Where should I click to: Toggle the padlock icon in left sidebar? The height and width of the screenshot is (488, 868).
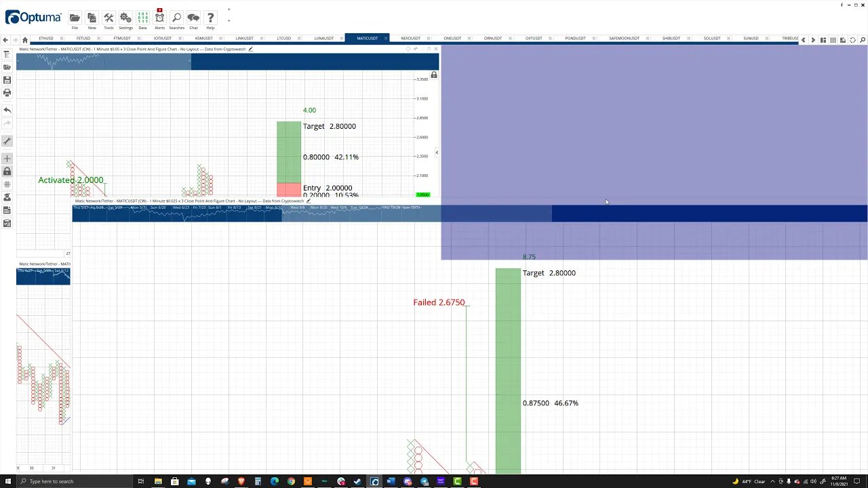click(7, 171)
